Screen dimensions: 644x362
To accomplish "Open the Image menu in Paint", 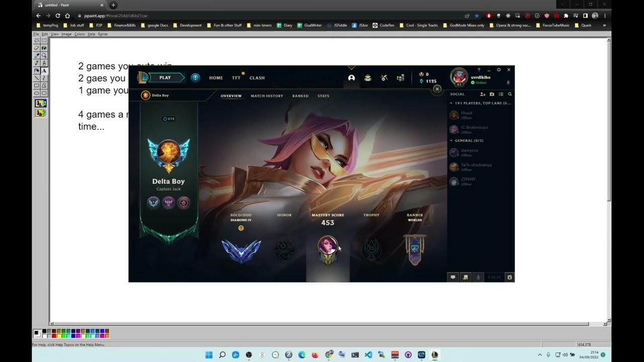I will click(x=66, y=34).
